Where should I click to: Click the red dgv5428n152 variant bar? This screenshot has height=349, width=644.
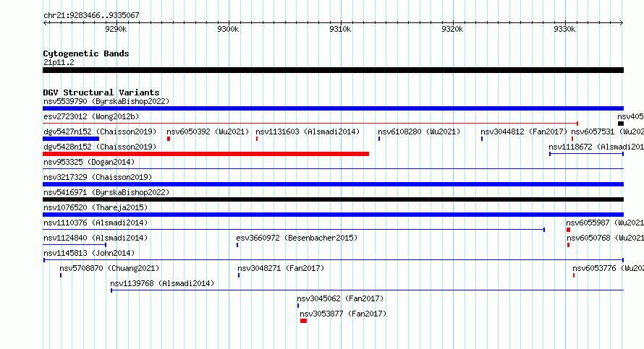[x=206, y=154]
